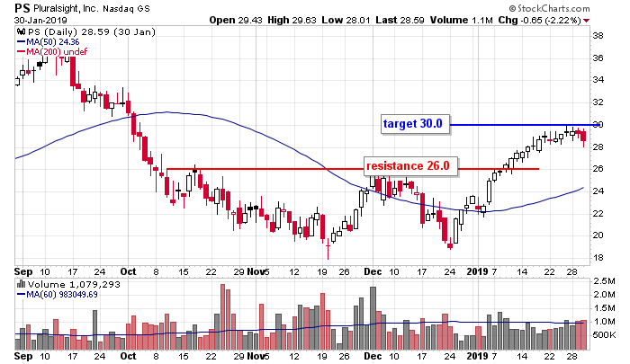Click the 'Volume 1,079,293' panel label
The height and width of the screenshot is (364, 630).
[74, 285]
